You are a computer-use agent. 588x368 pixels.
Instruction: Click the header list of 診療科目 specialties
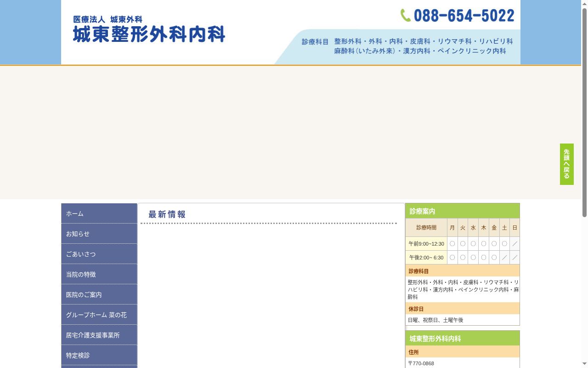pos(423,46)
